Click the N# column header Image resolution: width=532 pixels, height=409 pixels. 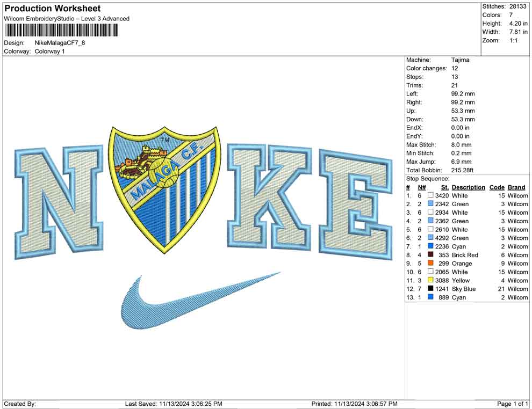422,187
